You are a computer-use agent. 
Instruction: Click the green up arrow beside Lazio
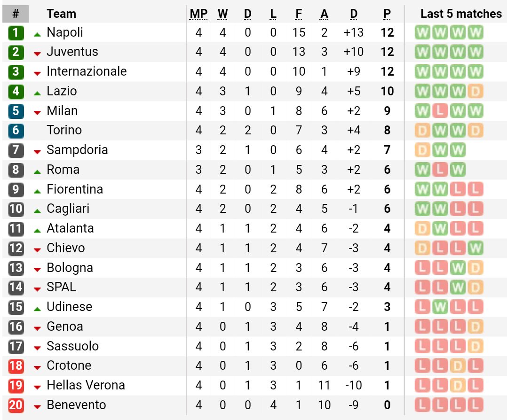tap(37, 93)
